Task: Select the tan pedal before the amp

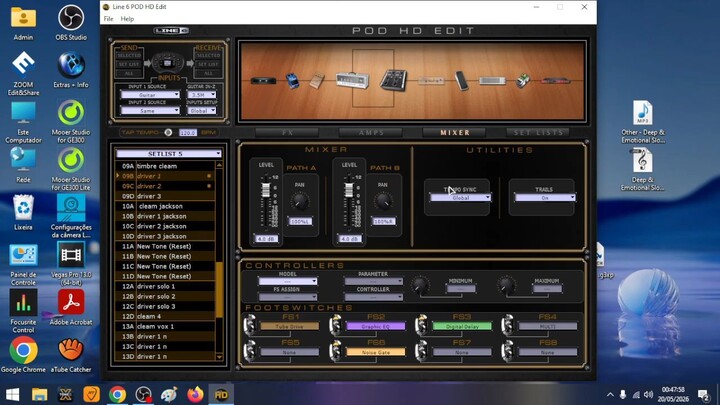Action: point(317,80)
